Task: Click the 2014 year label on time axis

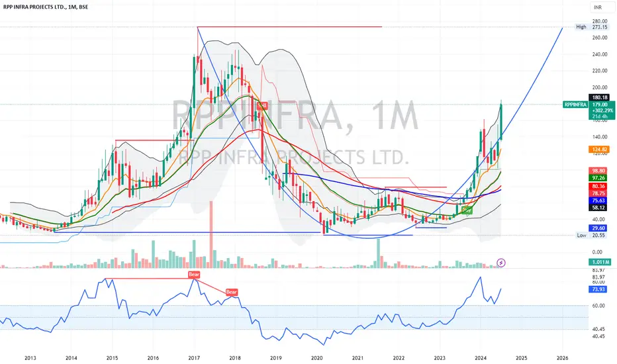Action: (x=71, y=357)
